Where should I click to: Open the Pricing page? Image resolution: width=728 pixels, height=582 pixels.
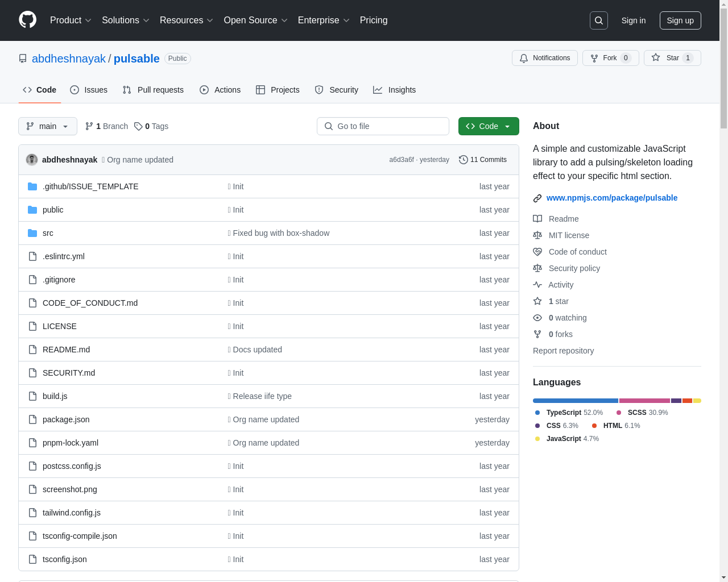[374, 20]
